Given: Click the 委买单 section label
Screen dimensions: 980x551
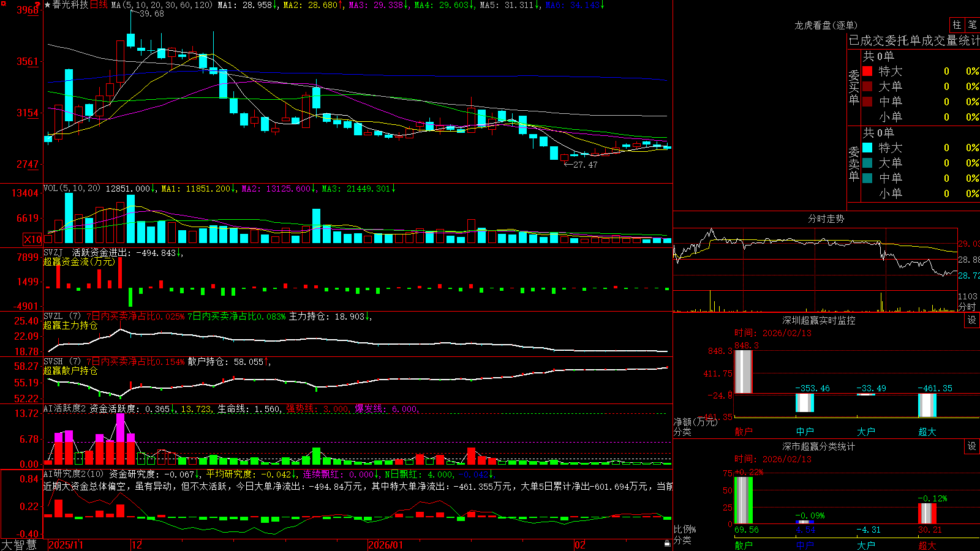Looking at the screenshot, I should point(854,88).
